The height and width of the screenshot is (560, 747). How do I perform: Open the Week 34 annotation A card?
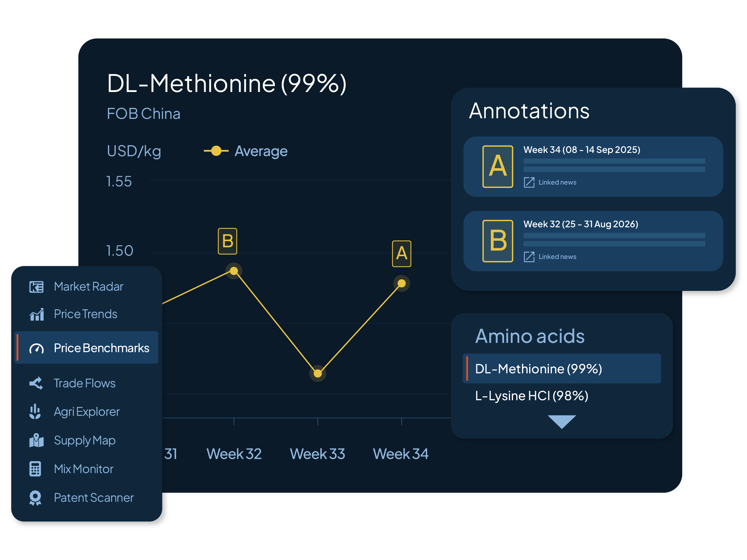(593, 166)
